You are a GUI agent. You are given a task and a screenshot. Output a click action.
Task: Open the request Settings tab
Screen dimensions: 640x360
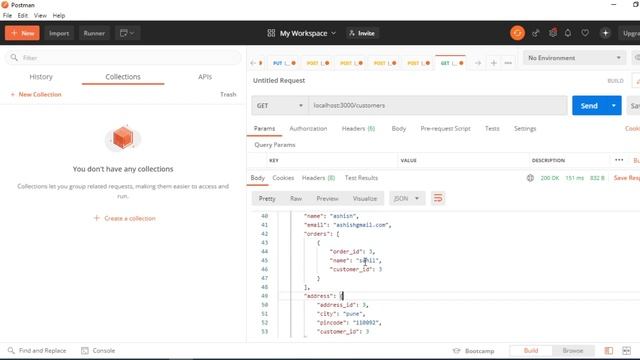point(525,129)
